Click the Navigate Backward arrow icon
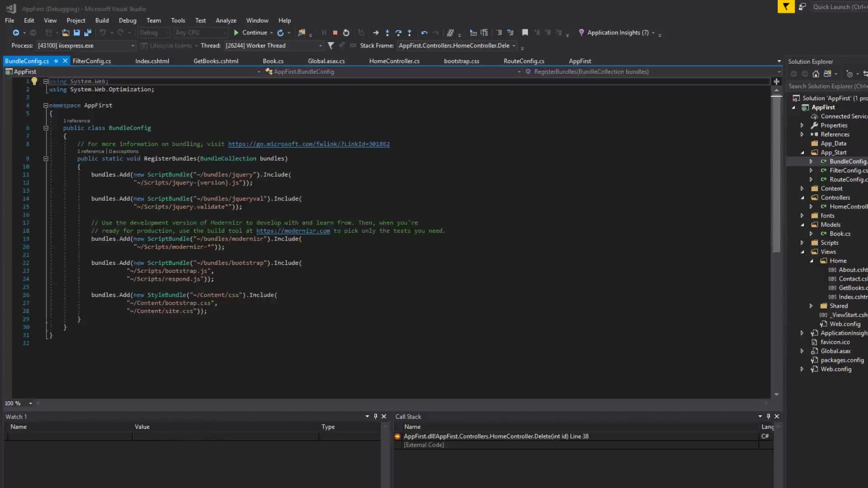Screen dimensions: 868x488 [16, 33]
